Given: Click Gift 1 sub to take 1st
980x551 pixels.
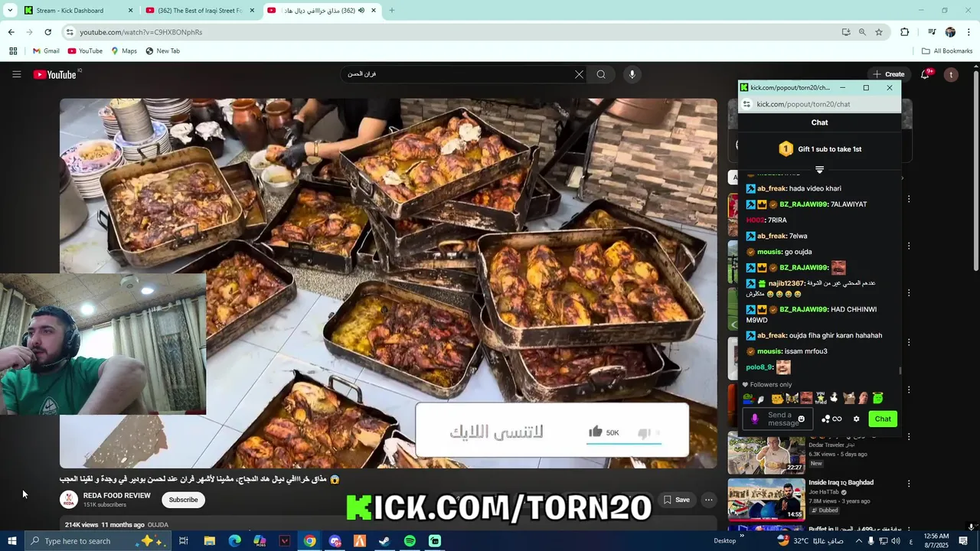Looking at the screenshot, I should (820, 149).
